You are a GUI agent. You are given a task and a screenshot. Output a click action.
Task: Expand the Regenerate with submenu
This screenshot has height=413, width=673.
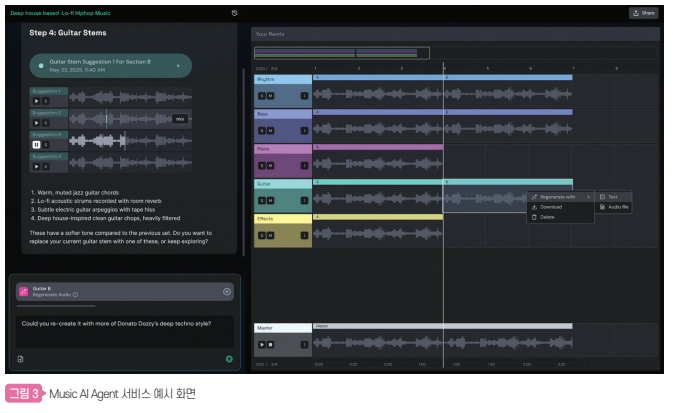(559, 197)
